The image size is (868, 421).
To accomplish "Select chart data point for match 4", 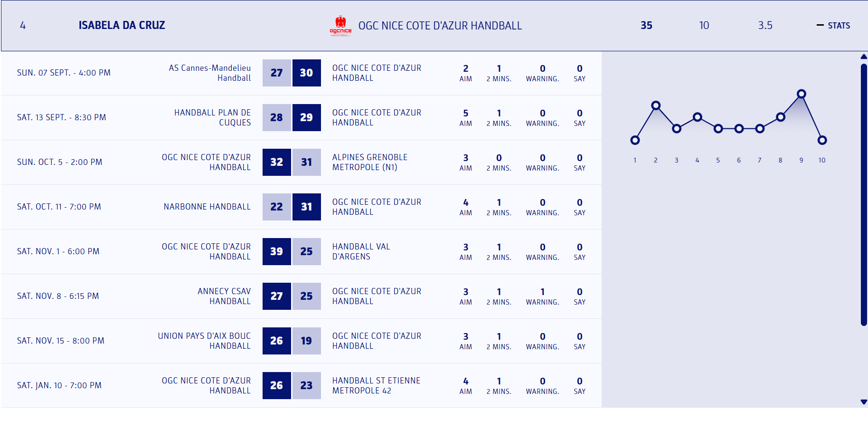I will [698, 117].
